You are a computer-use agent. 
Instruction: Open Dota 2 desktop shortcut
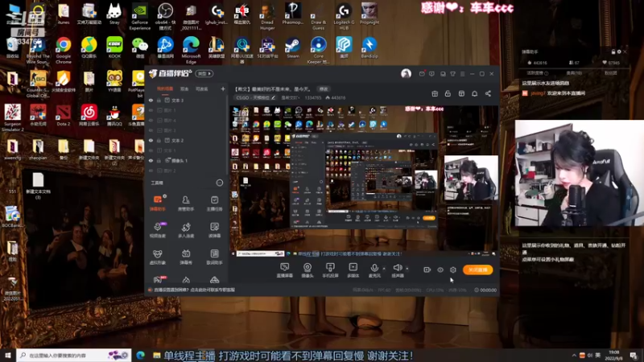64,115
